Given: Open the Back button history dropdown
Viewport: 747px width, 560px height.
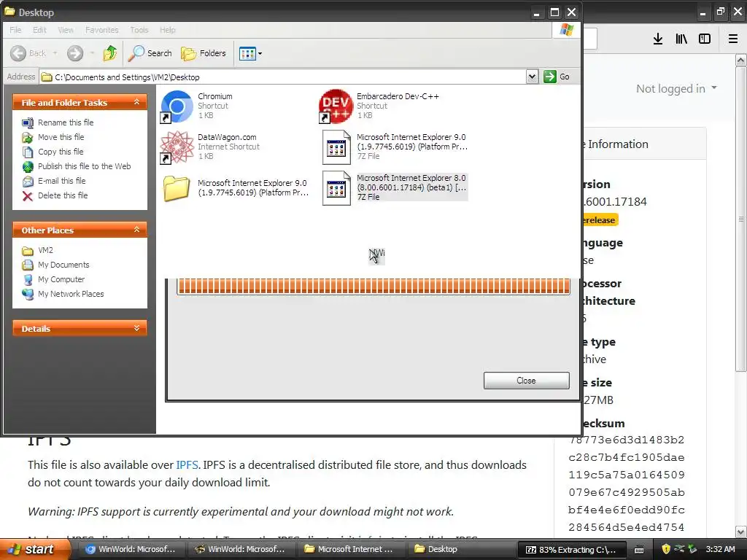Looking at the screenshot, I should click(x=55, y=53).
